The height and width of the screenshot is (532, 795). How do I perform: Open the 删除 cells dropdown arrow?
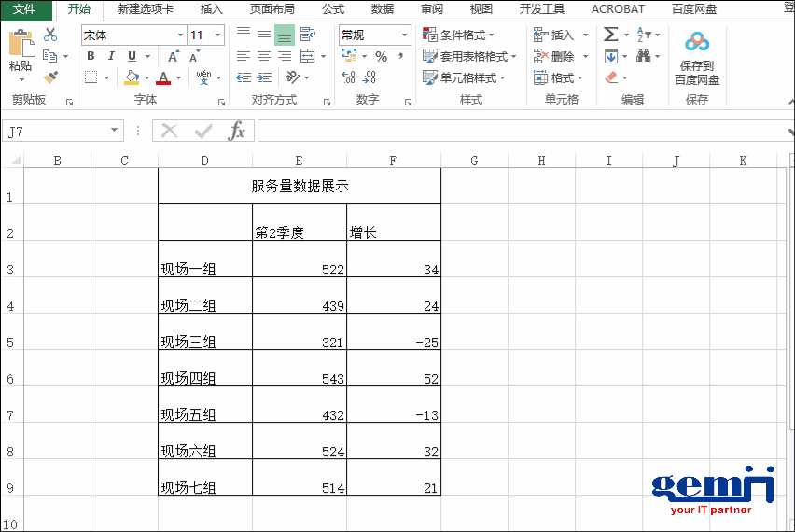click(x=586, y=56)
